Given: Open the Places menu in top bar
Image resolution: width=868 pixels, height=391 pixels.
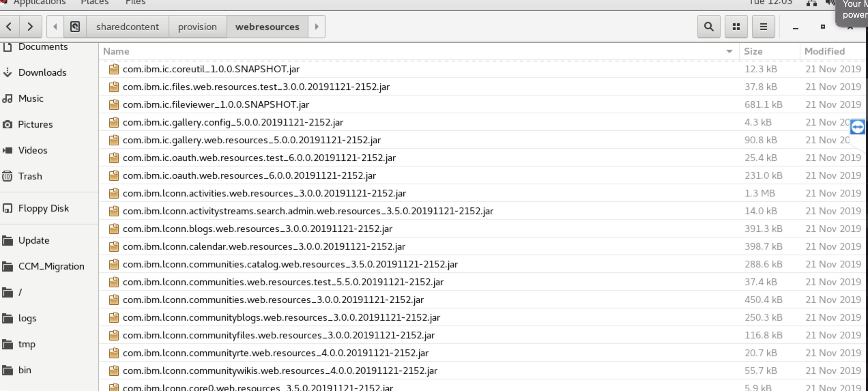Looking at the screenshot, I should click(95, 2).
